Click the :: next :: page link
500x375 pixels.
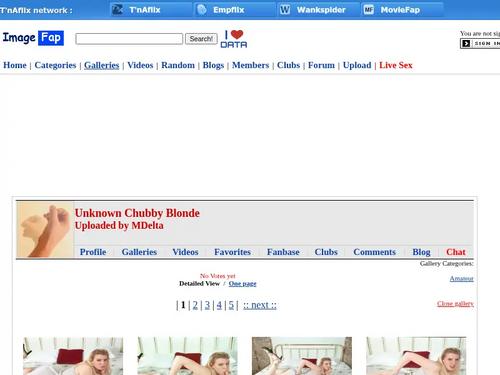click(260, 305)
